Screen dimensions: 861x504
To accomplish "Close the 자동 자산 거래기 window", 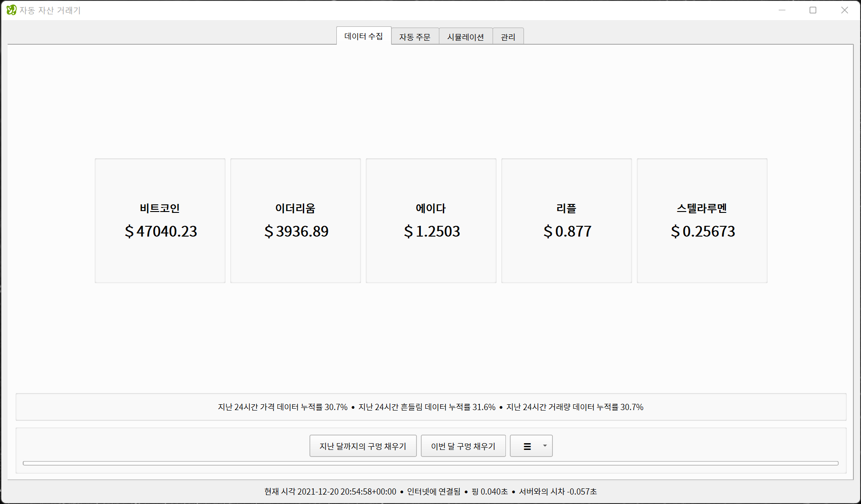I will pos(844,10).
